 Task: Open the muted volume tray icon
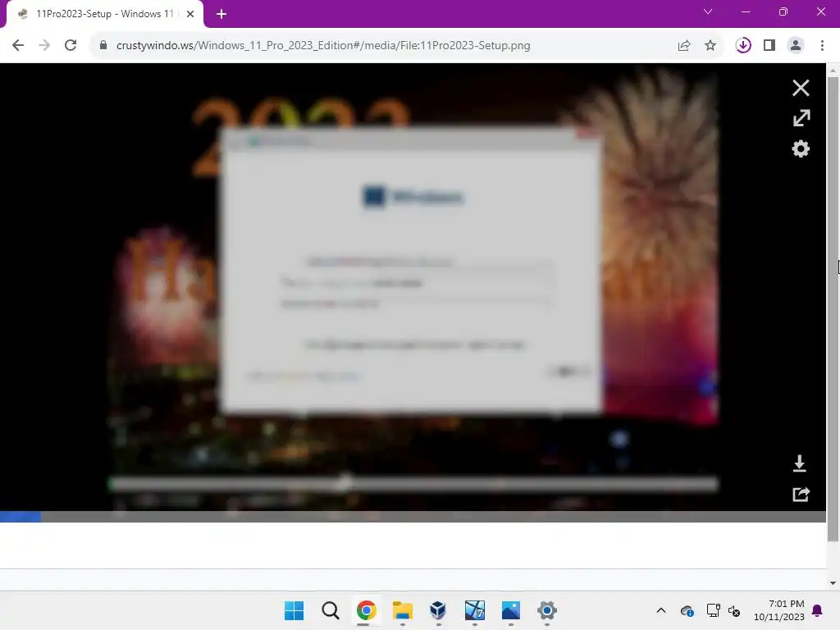pos(734,610)
